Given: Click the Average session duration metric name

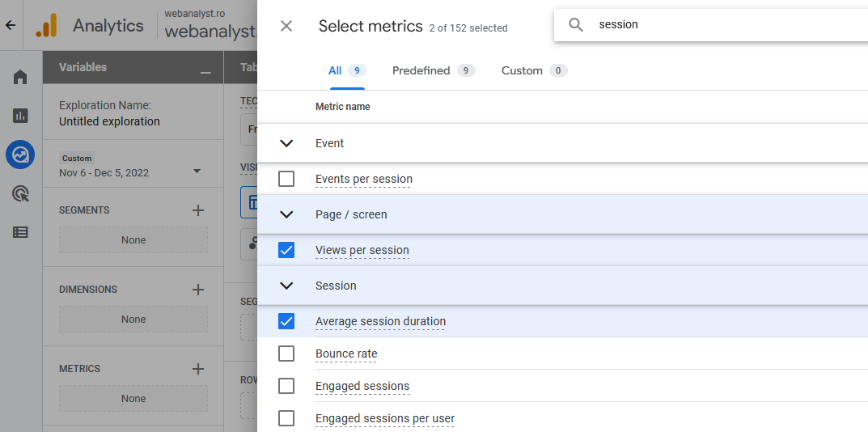Looking at the screenshot, I should click(380, 321).
